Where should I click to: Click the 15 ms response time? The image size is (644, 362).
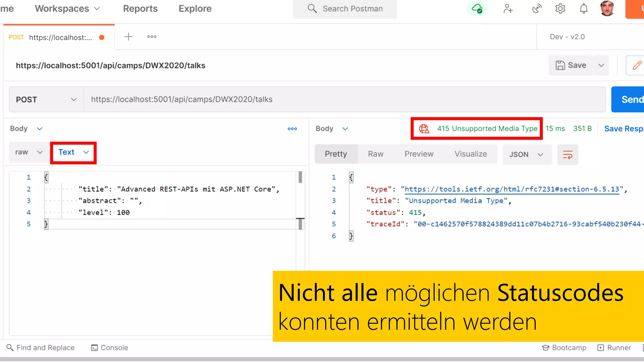click(x=555, y=129)
